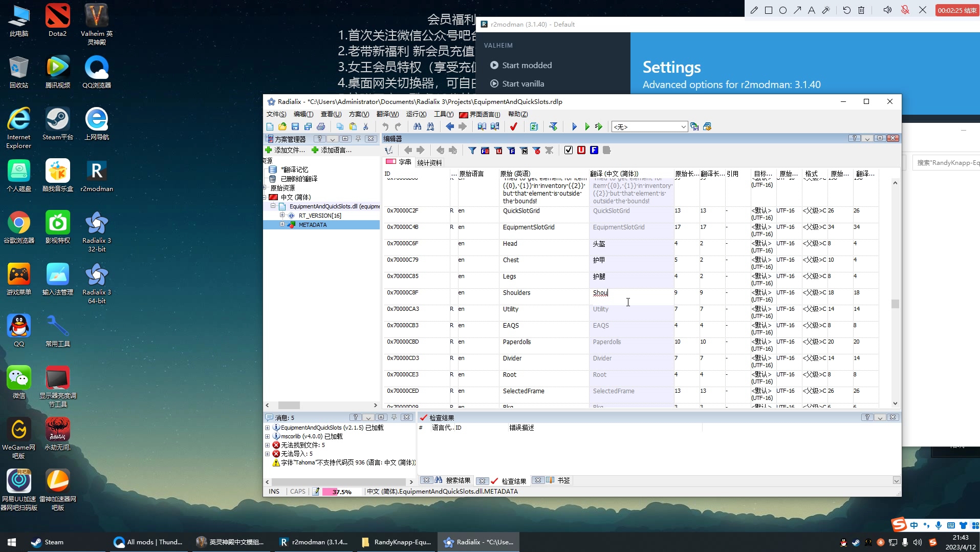This screenshot has height=552, width=980.
Task: Open a project with the folder icon
Action: tap(282, 126)
